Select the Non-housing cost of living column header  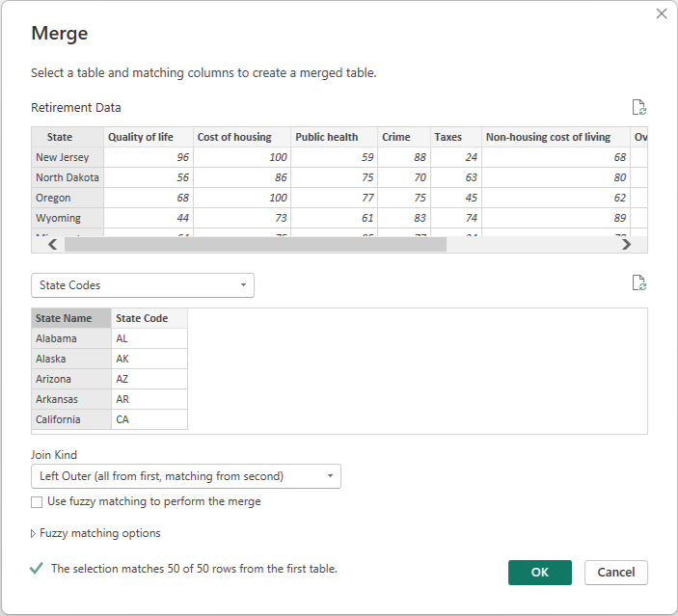tap(556, 137)
